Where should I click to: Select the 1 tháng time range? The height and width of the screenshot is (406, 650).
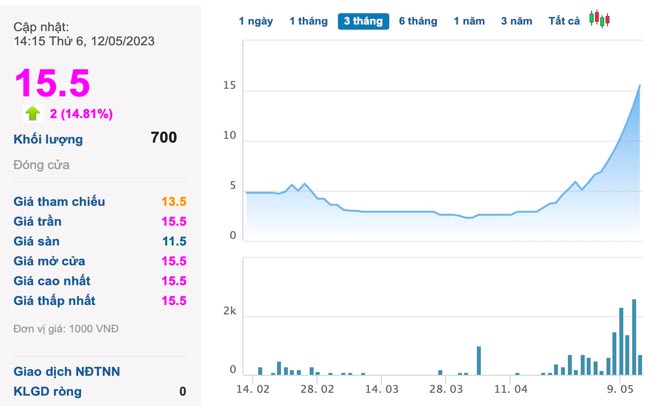tap(308, 21)
